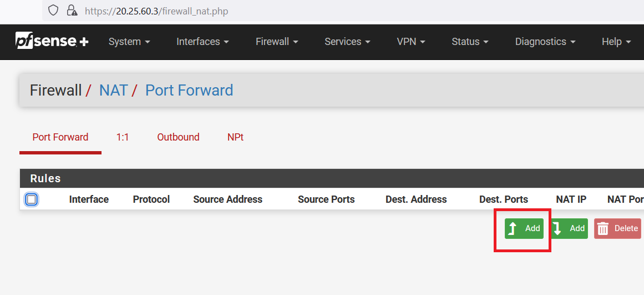644x295 pixels.
Task: Select the NPt tab
Action: click(235, 137)
